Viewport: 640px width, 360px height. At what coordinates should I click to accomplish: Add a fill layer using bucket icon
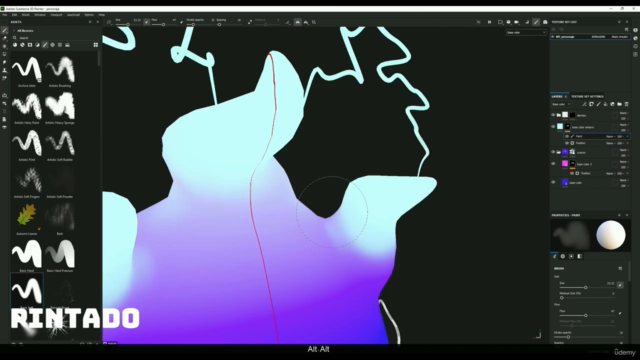pyautogui.click(x=605, y=104)
